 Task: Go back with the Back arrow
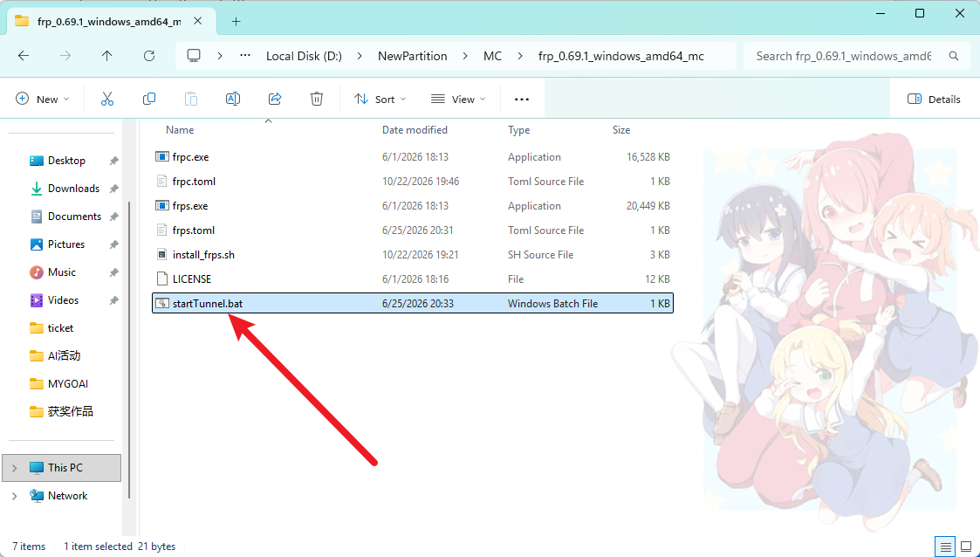pos(24,56)
